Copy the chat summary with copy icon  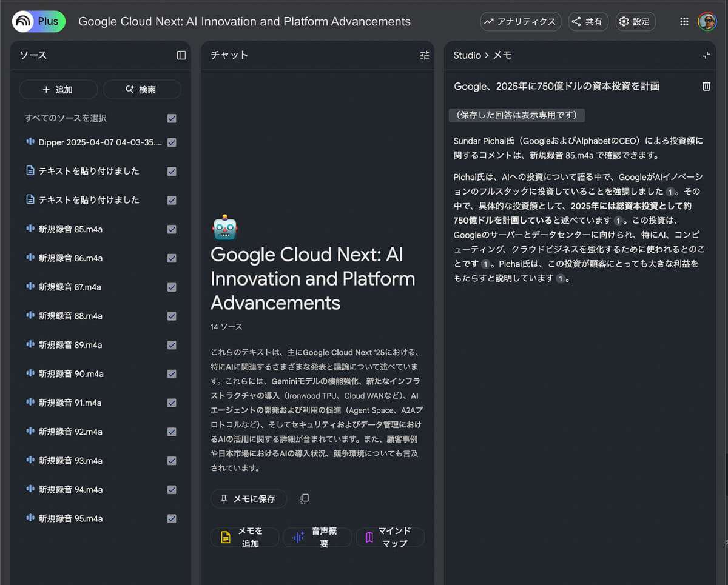pyautogui.click(x=305, y=498)
